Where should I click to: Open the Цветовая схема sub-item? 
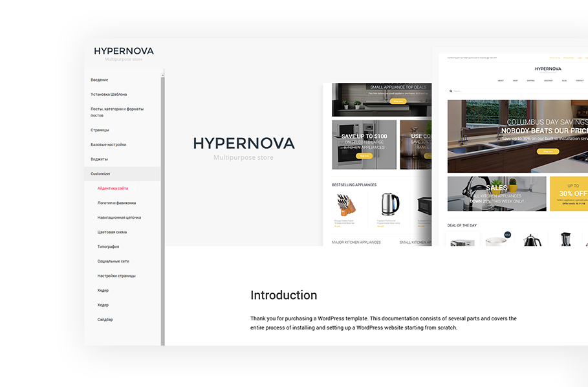click(x=112, y=232)
